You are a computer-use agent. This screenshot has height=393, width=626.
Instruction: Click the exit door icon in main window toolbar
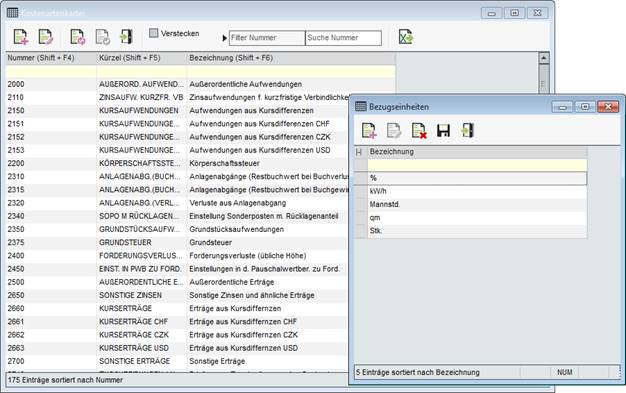[126, 37]
